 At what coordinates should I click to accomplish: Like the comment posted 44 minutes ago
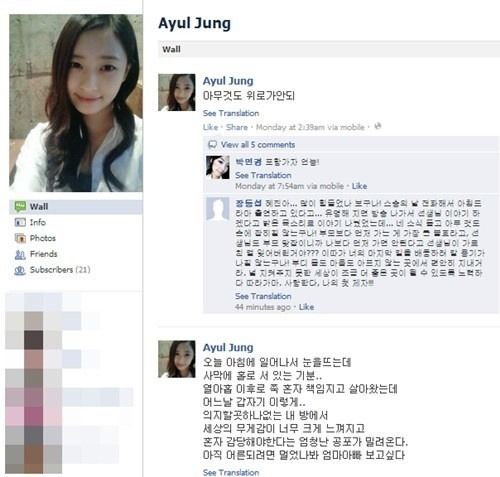pyautogui.click(x=306, y=307)
